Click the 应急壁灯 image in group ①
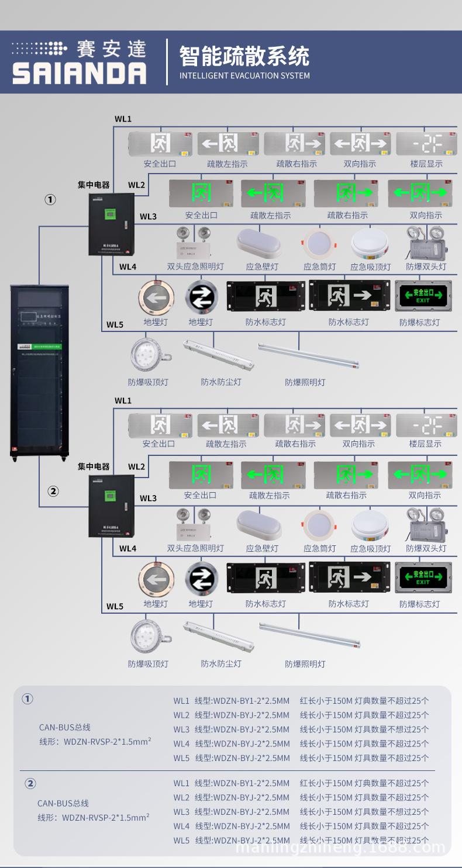Viewport: 462px width, 868px height. click(259, 243)
